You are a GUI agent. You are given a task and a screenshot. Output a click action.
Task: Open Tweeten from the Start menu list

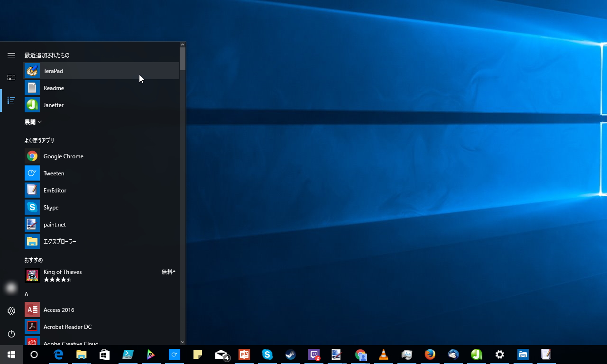coord(101,173)
